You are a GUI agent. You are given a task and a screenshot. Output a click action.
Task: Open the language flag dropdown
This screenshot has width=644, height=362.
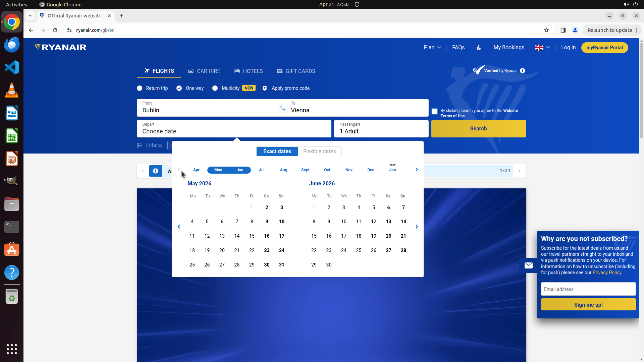[x=542, y=48]
